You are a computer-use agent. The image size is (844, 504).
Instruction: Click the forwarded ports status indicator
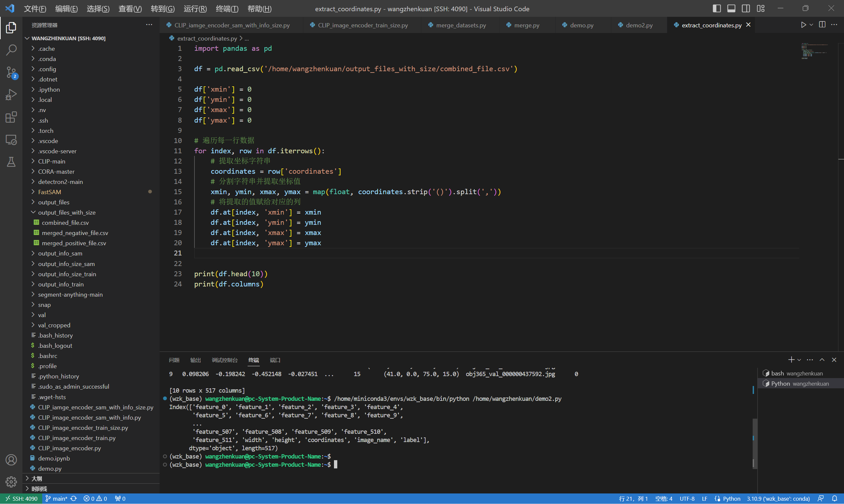point(120,499)
